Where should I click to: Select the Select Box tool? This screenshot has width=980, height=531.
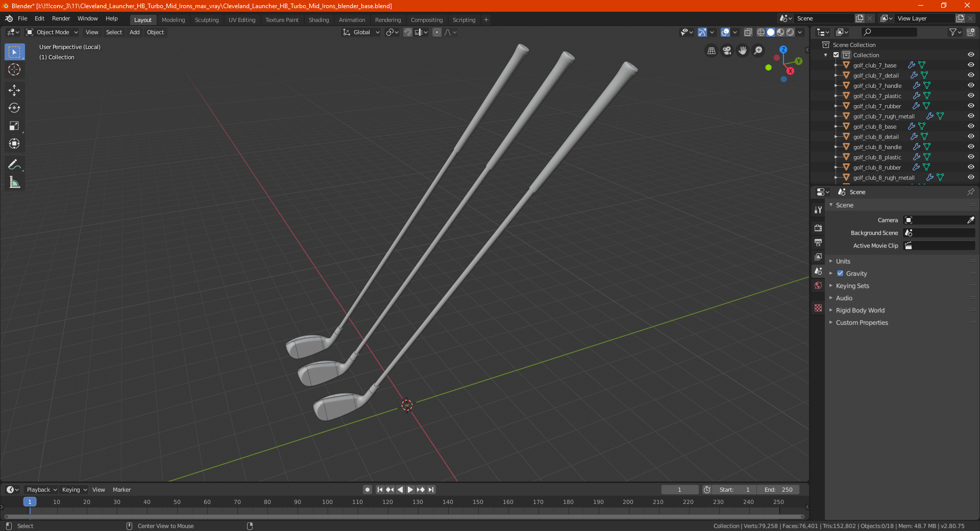(14, 52)
